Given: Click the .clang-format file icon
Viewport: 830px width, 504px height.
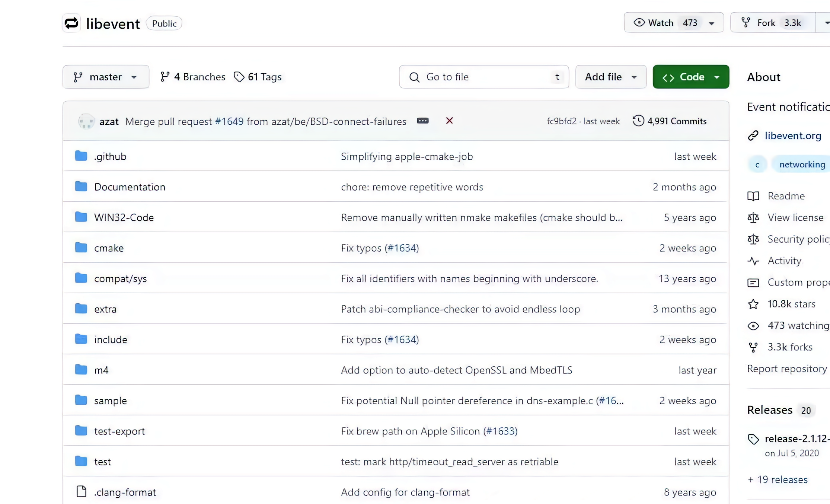Looking at the screenshot, I should pyautogui.click(x=81, y=492).
